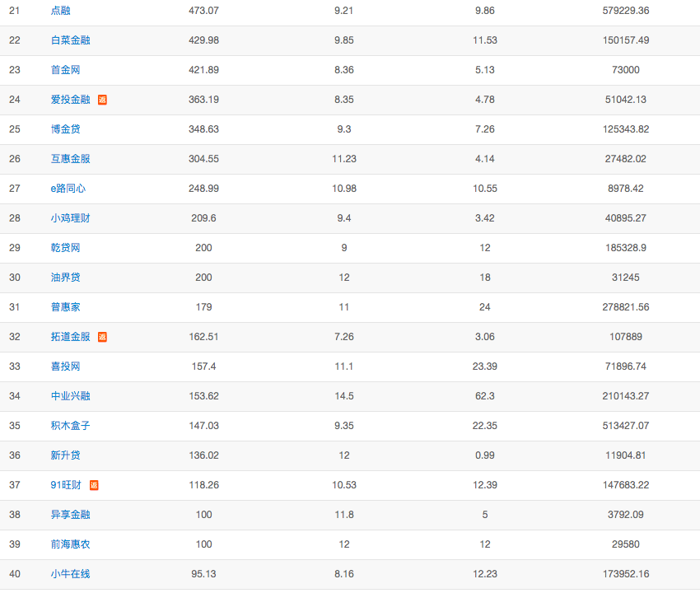This screenshot has width=700, height=593.
Task: Select 348.63 in the 博金贷 row
Action: pyautogui.click(x=203, y=129)
